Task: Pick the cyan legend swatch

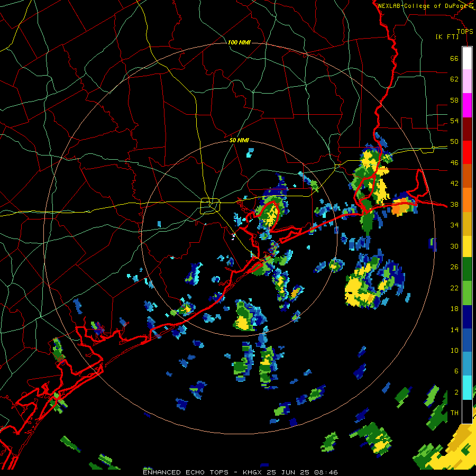Action: click(467, 388)
